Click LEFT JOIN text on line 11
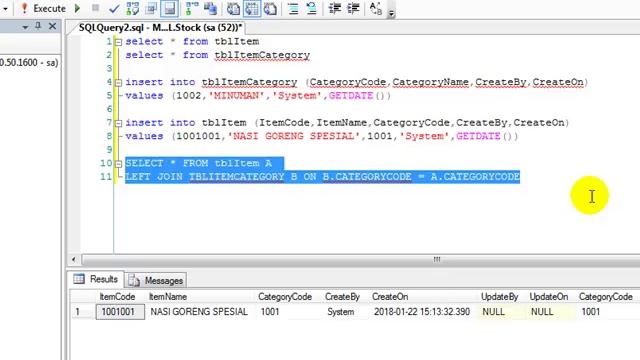 click(153, 177)
